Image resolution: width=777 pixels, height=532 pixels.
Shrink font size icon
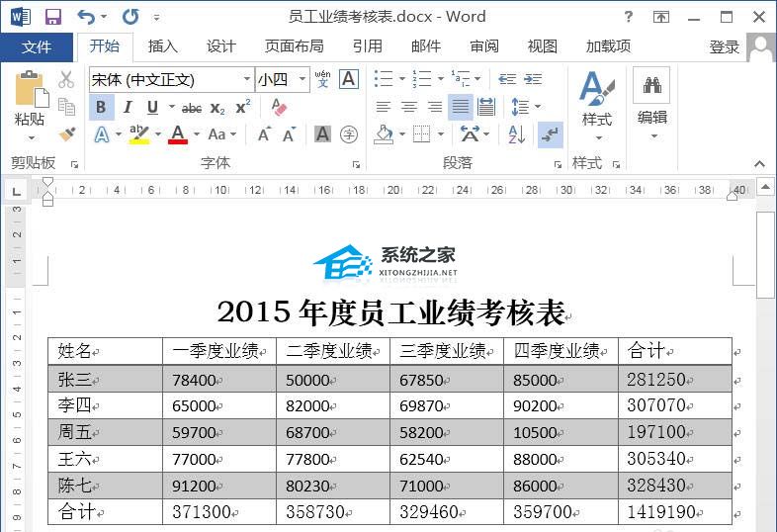(289, 134)
